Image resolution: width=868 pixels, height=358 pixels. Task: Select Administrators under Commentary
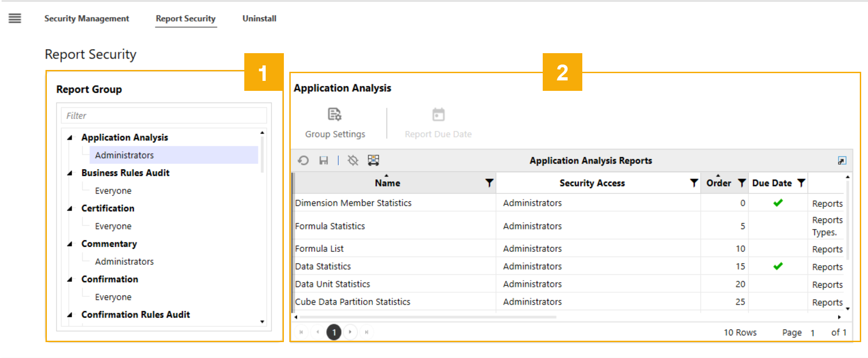point(124,262)
